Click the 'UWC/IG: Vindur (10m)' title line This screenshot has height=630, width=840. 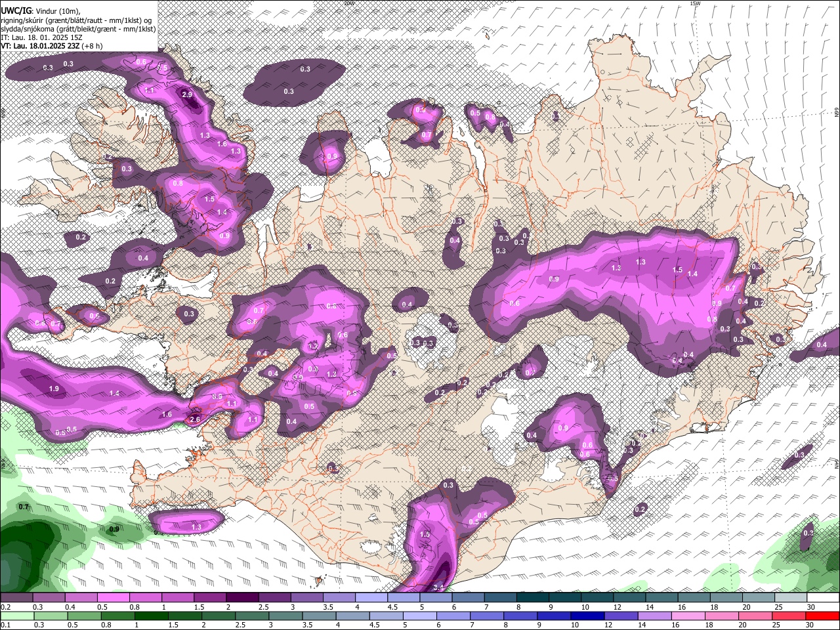[x=41, y=11]
